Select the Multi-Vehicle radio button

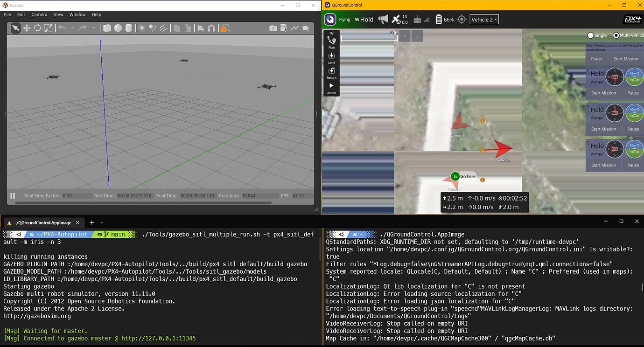click(616, 35)
